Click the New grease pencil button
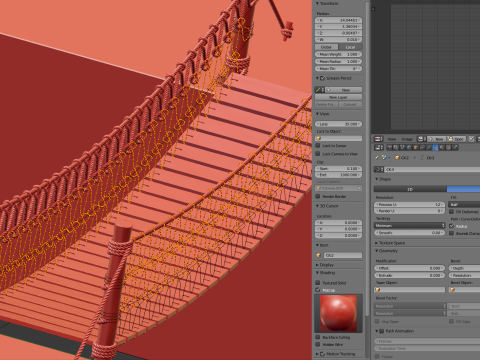Screen dimensions: 480x360 (x=344, y=90)
